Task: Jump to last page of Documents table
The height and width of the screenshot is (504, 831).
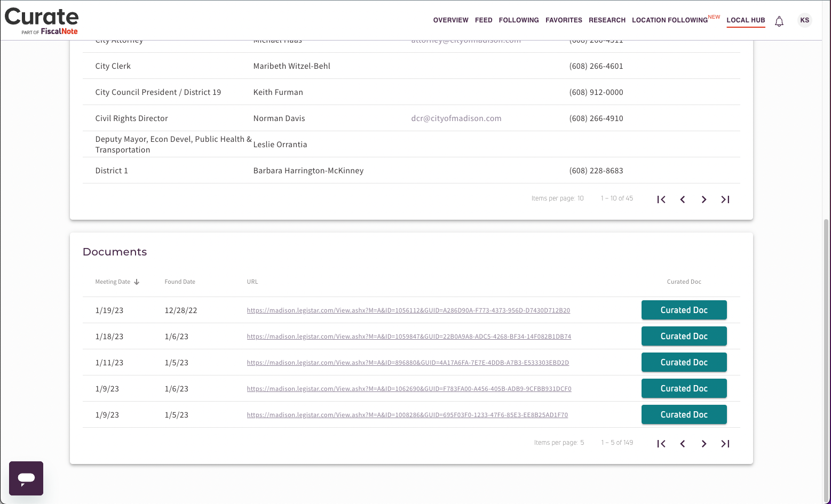Action: click(x=725, y=444)
